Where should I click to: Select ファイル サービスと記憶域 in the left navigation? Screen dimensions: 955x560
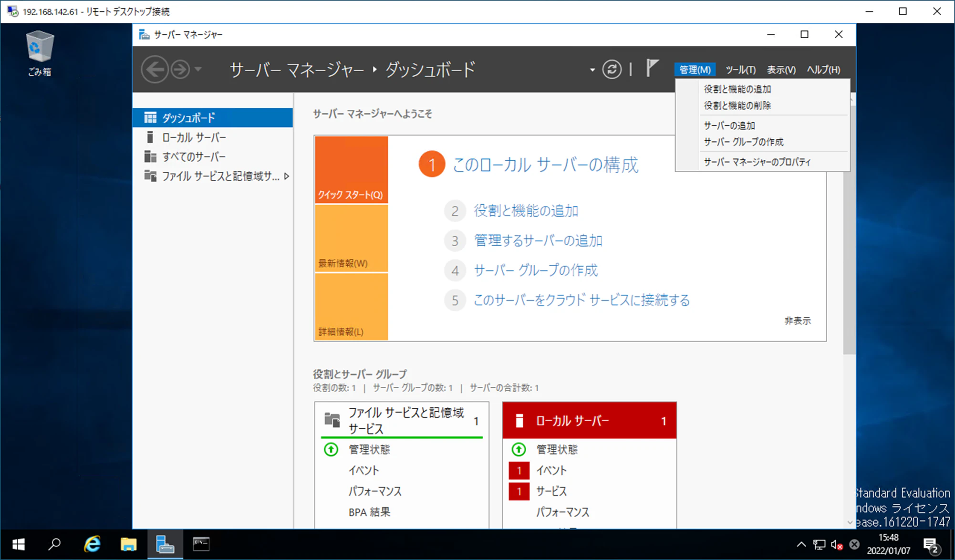(213, 176)
